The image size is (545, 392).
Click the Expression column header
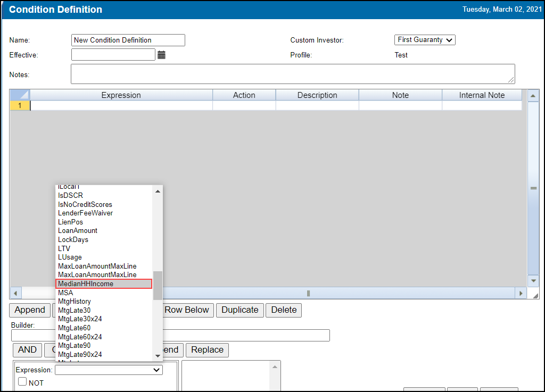click(x=121, y=95)
